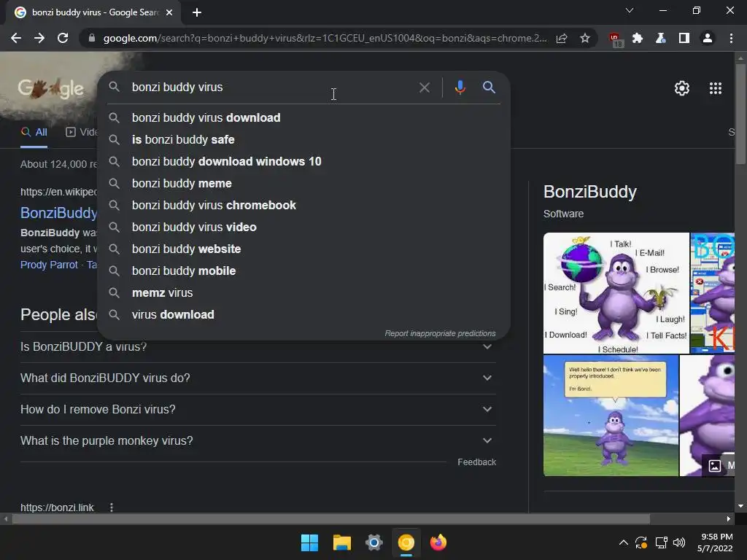The image size is (747, 560).
Task: Open the red extension icon with badge 18
Action: tap(616, 39)
